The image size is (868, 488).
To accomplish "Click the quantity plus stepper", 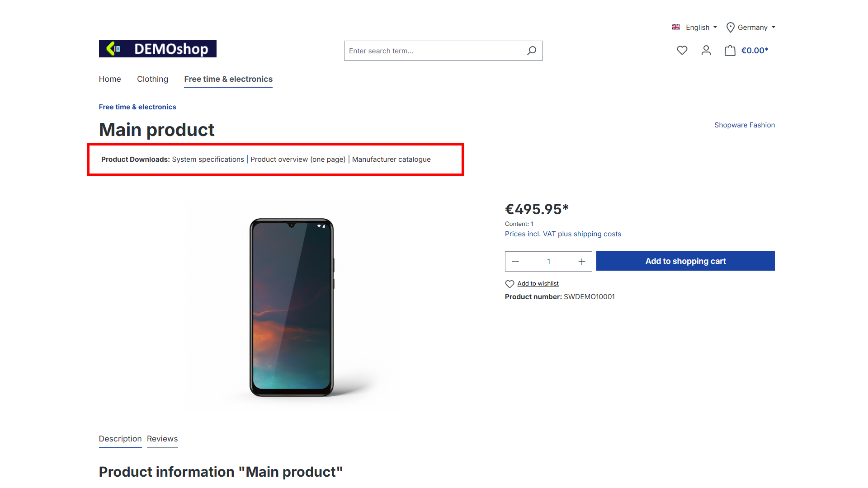I will pos(582,261).
